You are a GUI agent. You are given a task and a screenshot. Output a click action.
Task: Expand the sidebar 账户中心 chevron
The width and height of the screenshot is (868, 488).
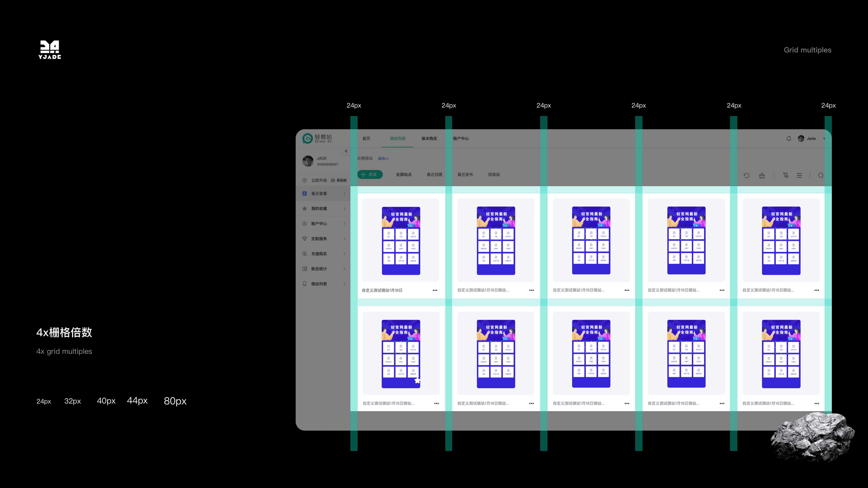(344, 224)
